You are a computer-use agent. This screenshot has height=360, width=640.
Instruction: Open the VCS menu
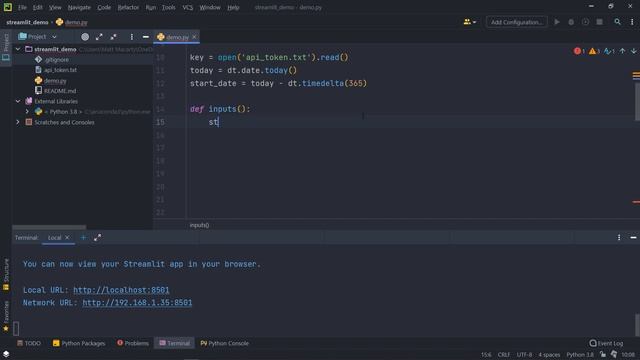tap(187, 7)
